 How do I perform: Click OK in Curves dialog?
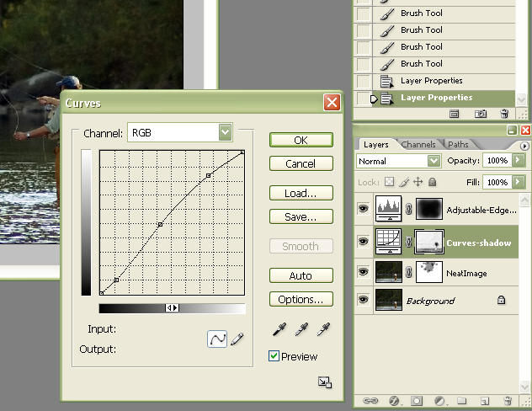click(301, 140)
